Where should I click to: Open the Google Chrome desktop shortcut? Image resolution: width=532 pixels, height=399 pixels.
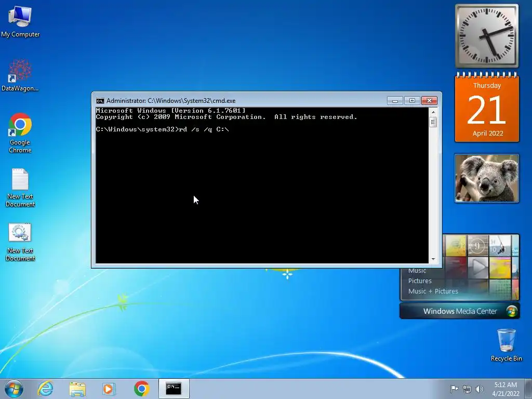[20, 133]
